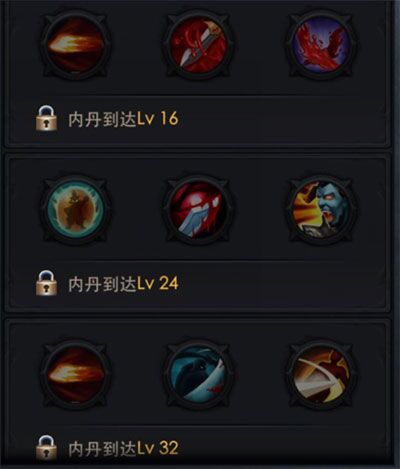
Task: Click the 内丹到达 text in the Lv 24 requirement
Action: [102, 284]
